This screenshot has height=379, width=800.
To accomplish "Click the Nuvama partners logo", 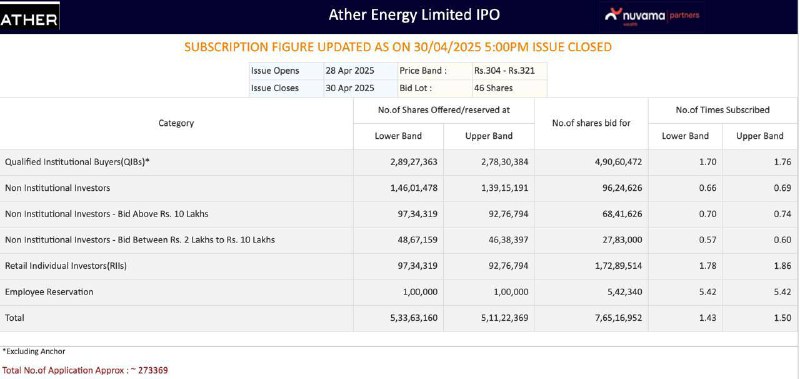I will point(652,16).
